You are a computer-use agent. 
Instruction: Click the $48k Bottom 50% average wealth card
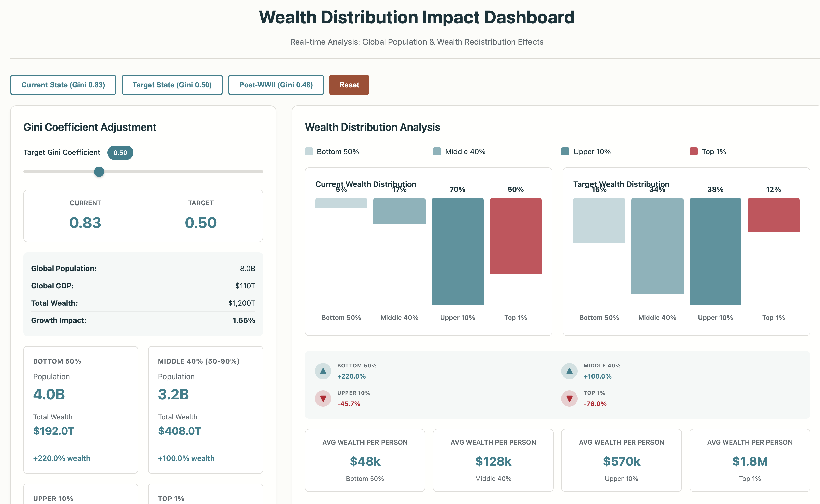[365, 460]
